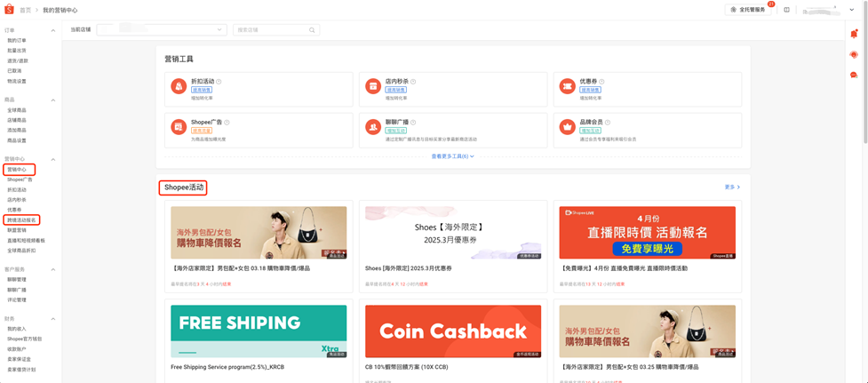Open 全球商品折扣 in the sidebar

21,251
